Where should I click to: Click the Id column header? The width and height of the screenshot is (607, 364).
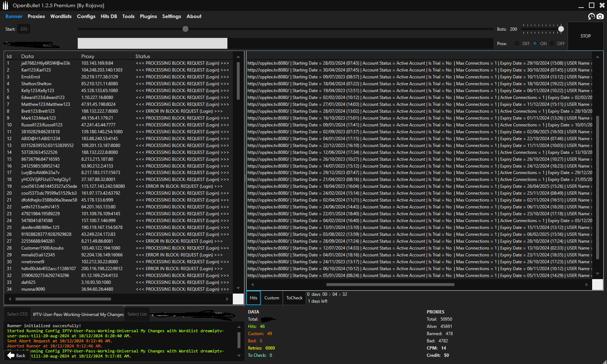9,56
